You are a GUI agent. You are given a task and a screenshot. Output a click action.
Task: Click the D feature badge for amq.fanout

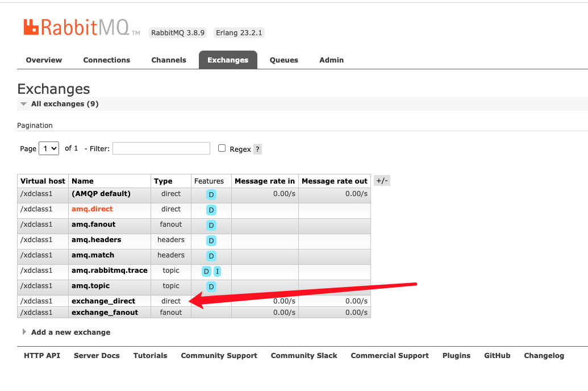tap(211, 226)
